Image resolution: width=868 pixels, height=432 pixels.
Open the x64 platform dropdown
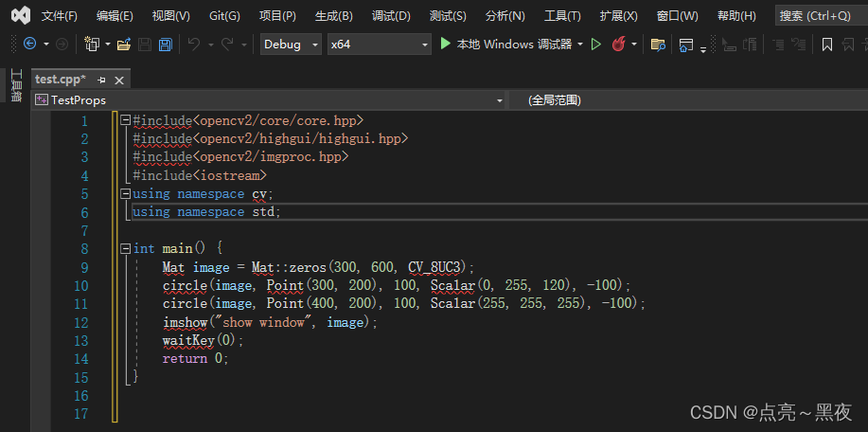[x=380, y=45]
